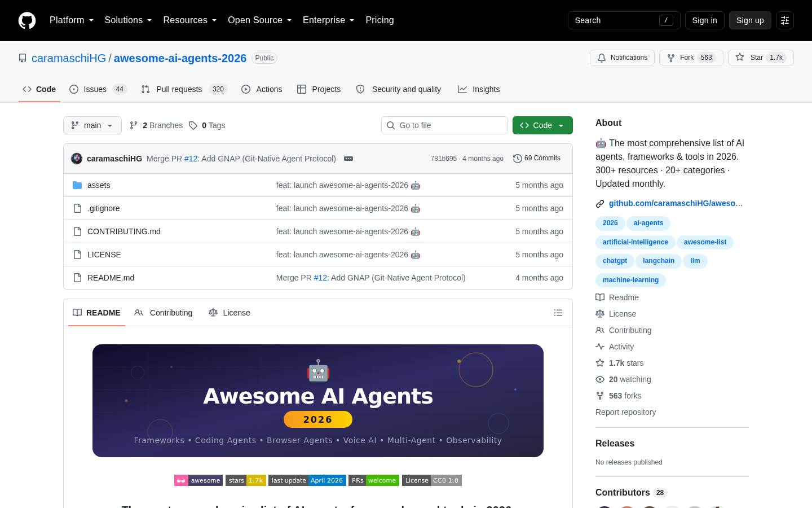Open pull request #12 link in commit

pyautogui.click(x=191, y=159)
